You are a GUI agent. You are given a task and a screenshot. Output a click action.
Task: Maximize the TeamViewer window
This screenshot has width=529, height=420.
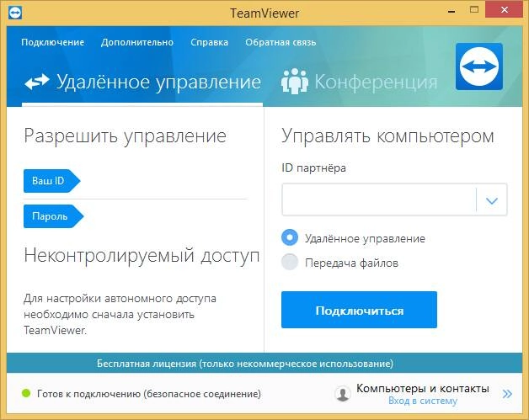click(474, 10)
